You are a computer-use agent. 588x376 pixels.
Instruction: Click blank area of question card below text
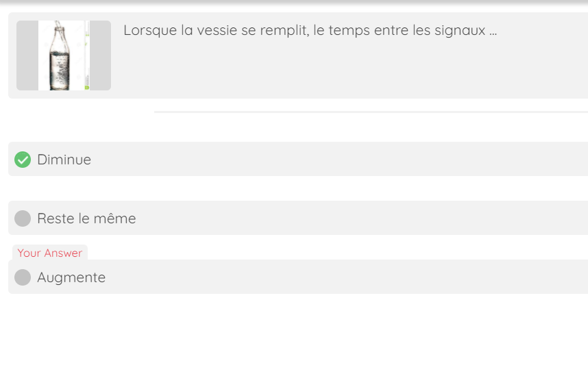click(343, 72)
